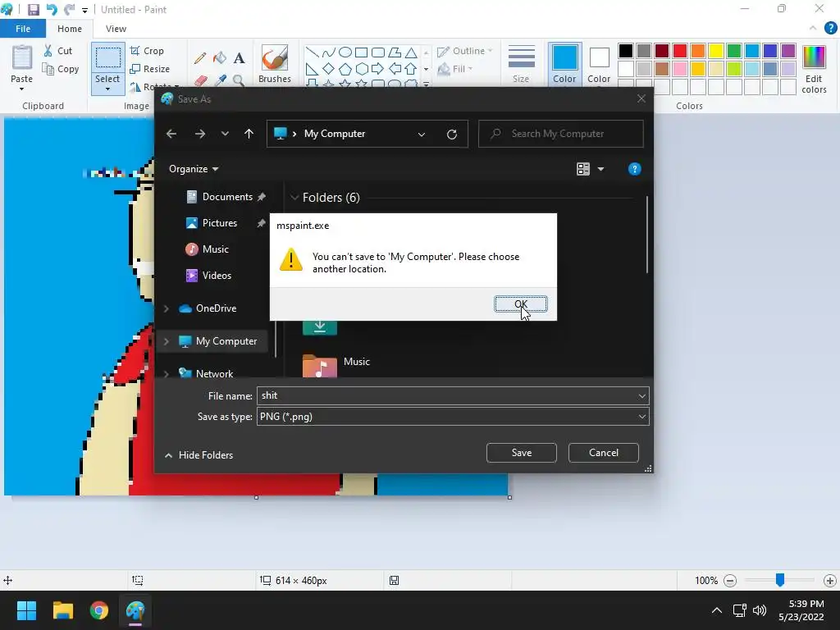This screenshot has height=630, width=840.
Task: Select the Eraser tool
Action: click(200, 80)
